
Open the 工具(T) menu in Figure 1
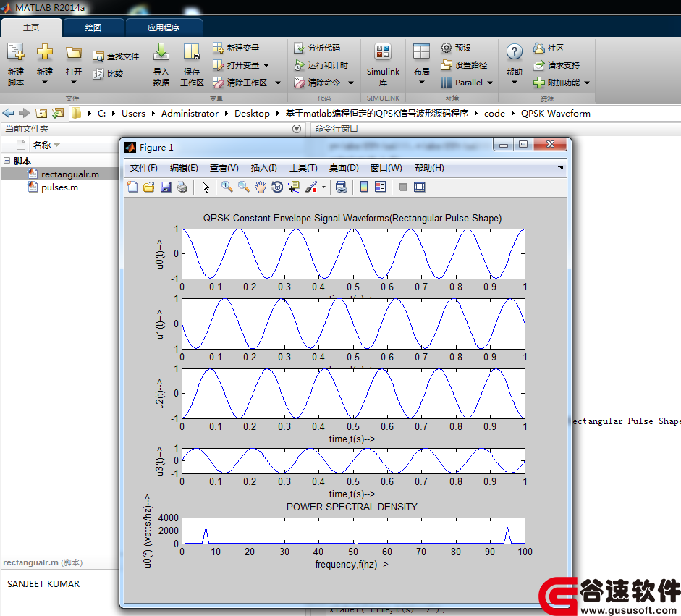click(303, 168)
